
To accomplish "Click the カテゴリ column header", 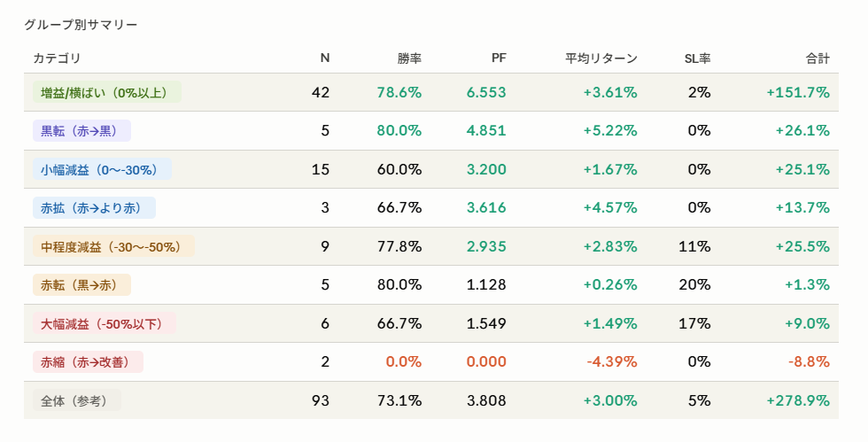I will point(57,58).
